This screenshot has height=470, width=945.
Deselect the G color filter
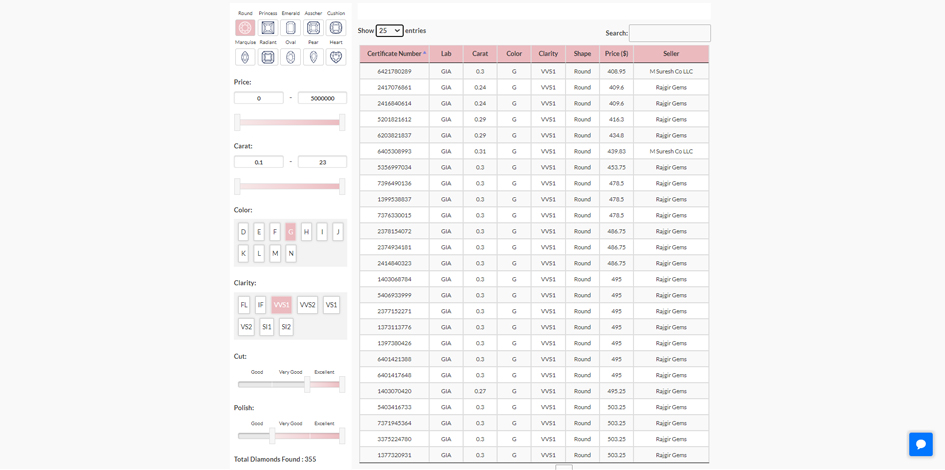pyautogui.click(x=290, y=232)
